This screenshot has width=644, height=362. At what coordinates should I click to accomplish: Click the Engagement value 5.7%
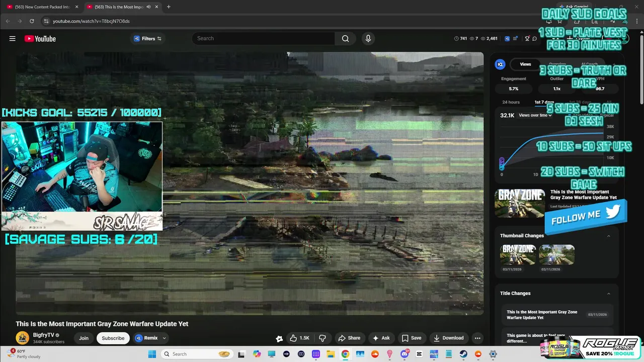[x=514, y=88]
